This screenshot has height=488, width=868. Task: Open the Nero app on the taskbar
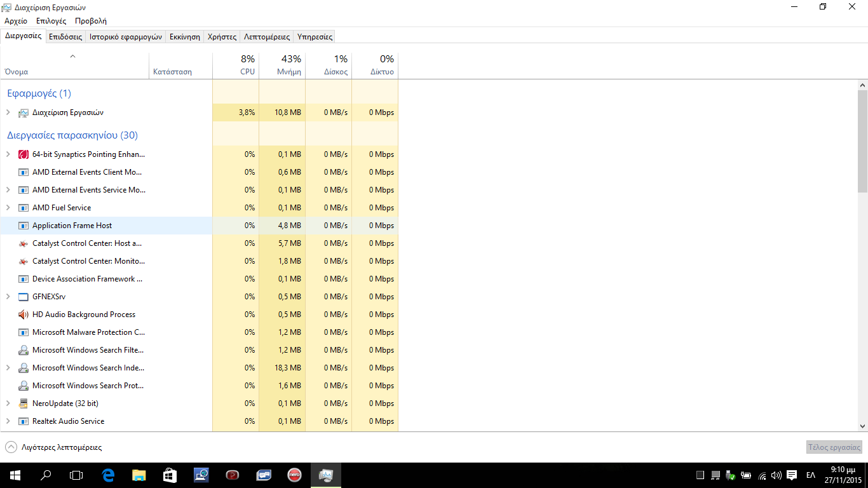[294, 475]
